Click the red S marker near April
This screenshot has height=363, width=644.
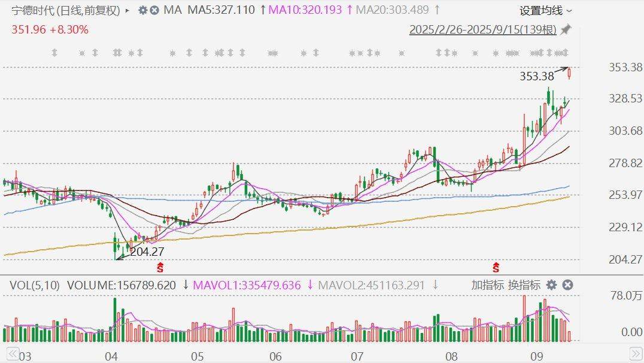[x=160, y=266]
